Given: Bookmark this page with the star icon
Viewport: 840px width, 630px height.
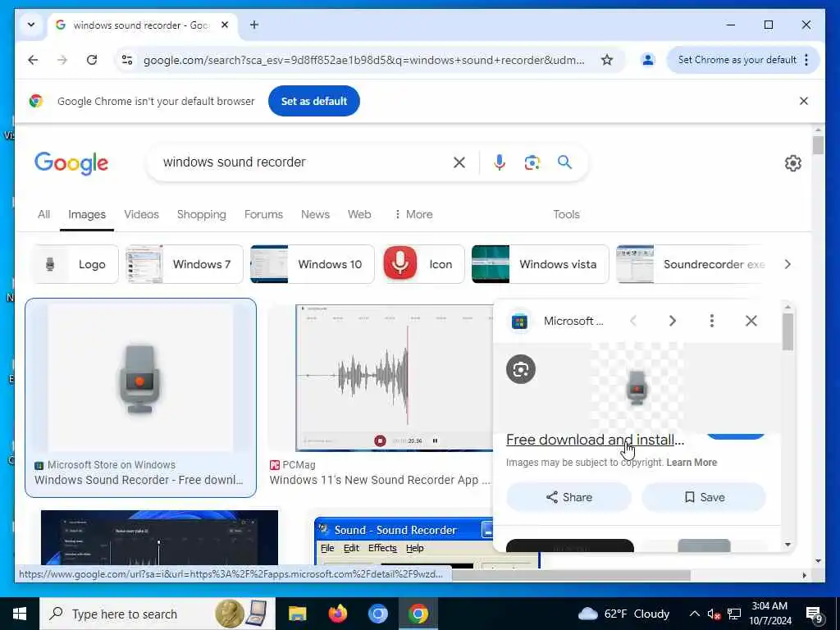Looking at the screenshot, I should tap(606, 60).
